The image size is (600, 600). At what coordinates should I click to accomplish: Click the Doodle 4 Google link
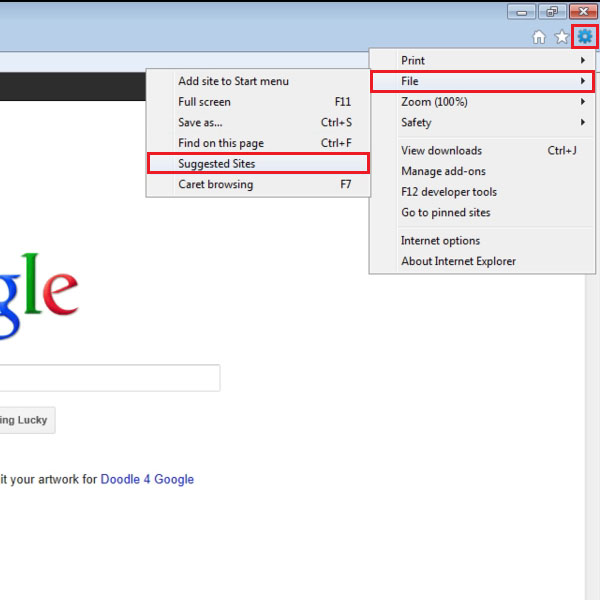(x=147, y=480)
